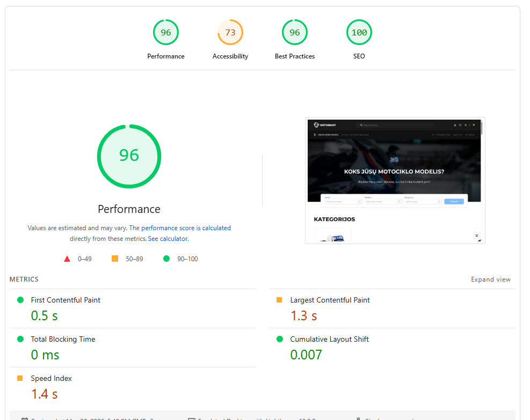Jump to the Accessibility category label
Viewport: 530px width, 420px height.
230,56
